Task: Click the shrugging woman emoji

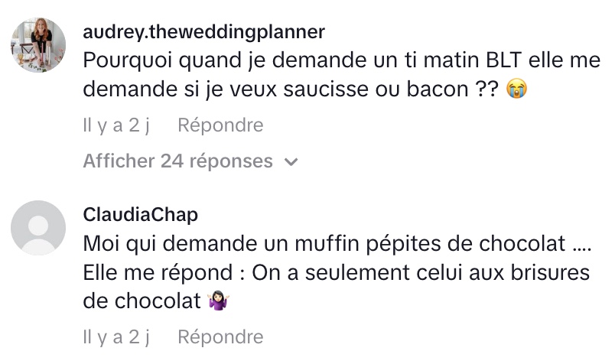Action: coord(219,301)
